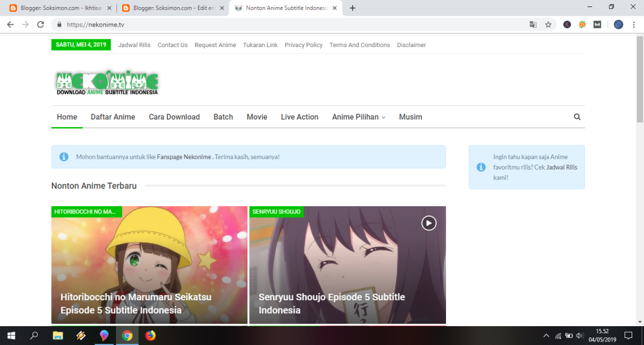Show hidden system tray icons
The height and width of the screenshot is (345, 644).
coord(546,336)
